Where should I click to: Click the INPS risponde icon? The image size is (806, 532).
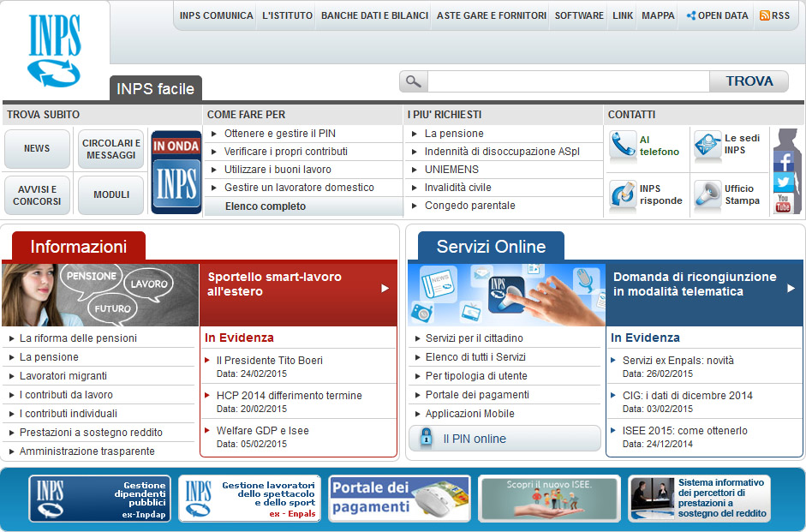(623, 194)
